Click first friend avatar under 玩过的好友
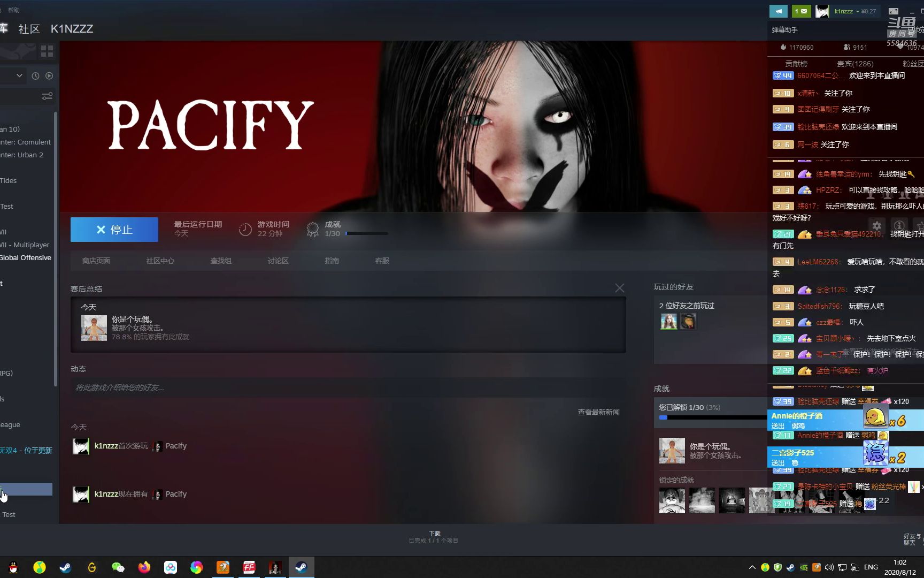The height and width of the screenshot is (578, 924). click(668, 321)
